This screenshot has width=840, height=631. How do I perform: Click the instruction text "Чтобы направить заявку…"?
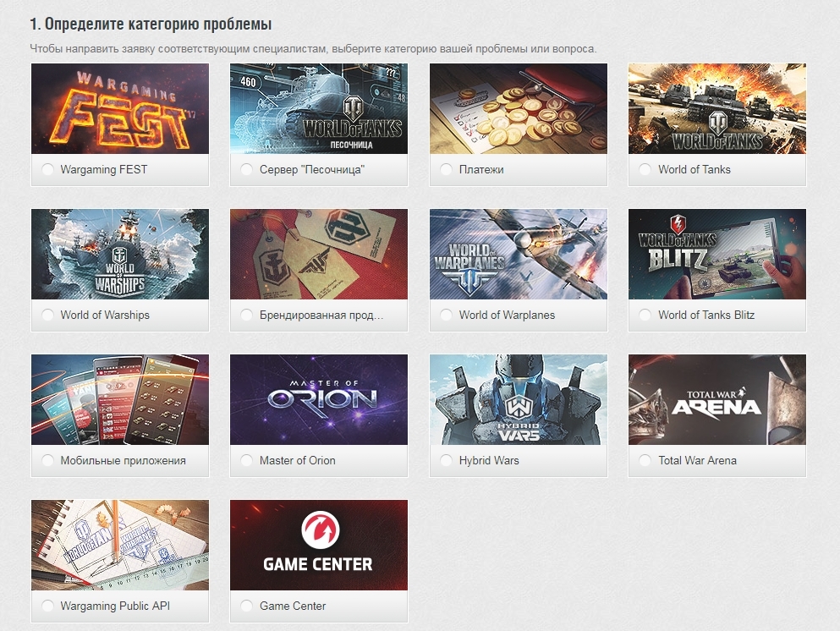pyautogui.click(x=313, y=49)
